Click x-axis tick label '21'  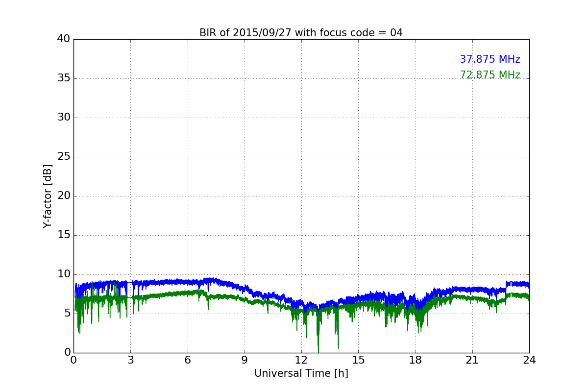(x=472, y=360)
